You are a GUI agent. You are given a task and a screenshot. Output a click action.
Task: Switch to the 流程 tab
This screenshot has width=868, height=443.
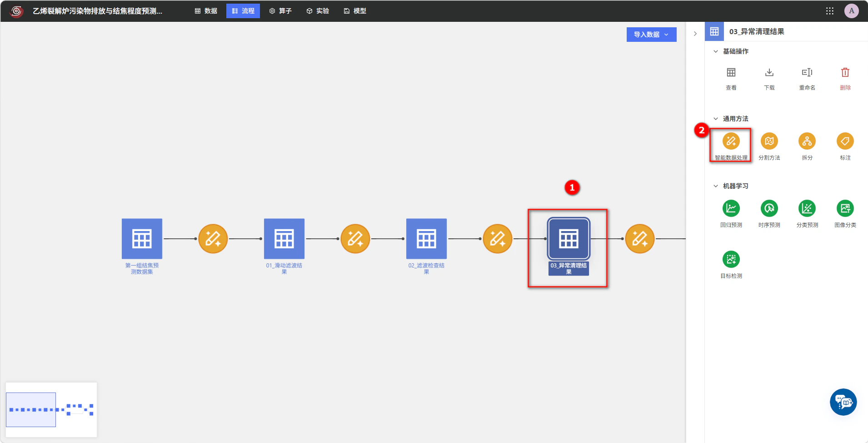point(243,11)
